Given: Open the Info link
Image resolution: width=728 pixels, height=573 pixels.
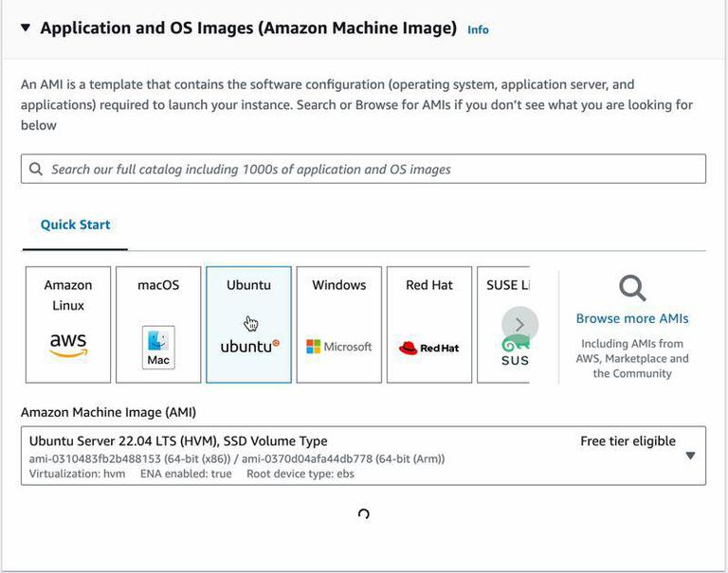Looking at the screenshot, I should pos(478,30).
